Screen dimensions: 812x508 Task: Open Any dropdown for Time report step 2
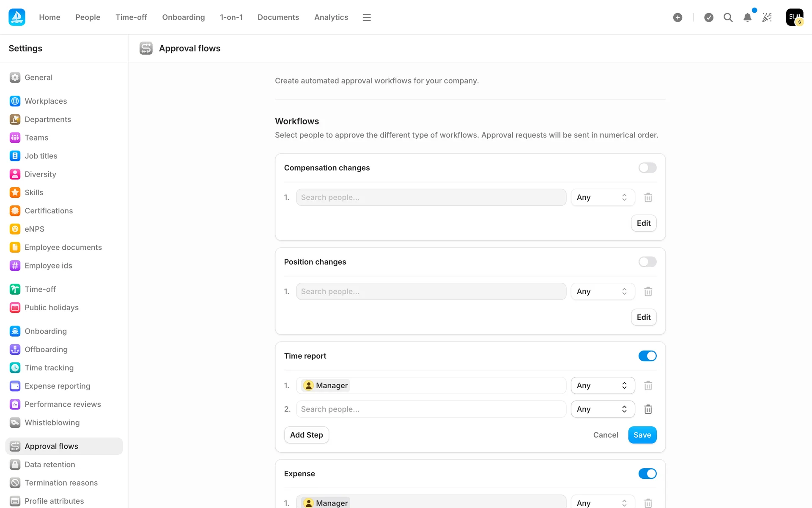click(x=602, y=409)
